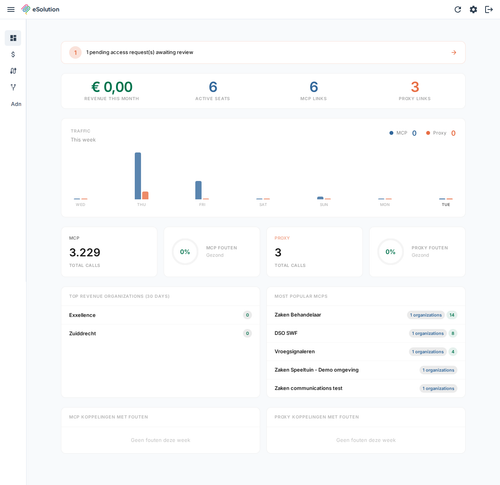
Task: Click the 0 badge next to Zuiddrecht
Action: coord(247,333)
